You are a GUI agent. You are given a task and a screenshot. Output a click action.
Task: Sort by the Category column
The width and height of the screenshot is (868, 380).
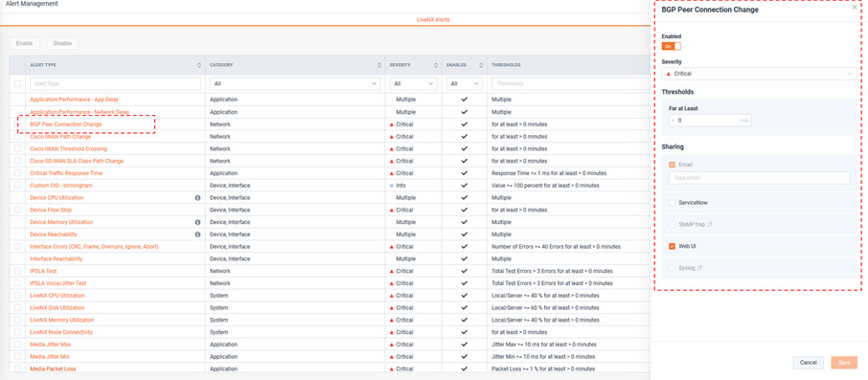point(379,65)
